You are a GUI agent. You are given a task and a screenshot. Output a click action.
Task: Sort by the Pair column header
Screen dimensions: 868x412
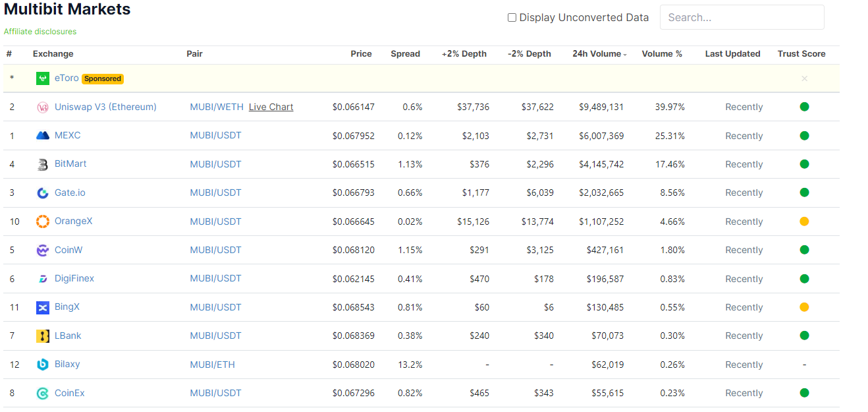pyautogui.click(x=194, y=54)
